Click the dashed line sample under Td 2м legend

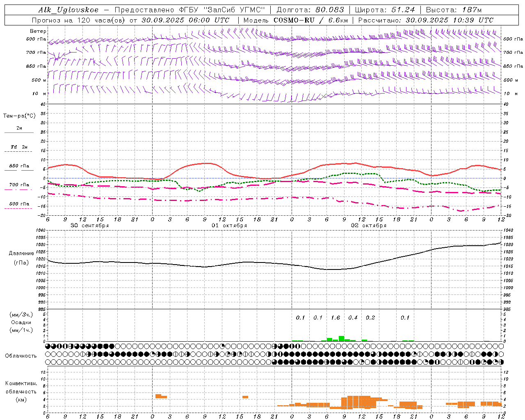(x=18, y=152)
